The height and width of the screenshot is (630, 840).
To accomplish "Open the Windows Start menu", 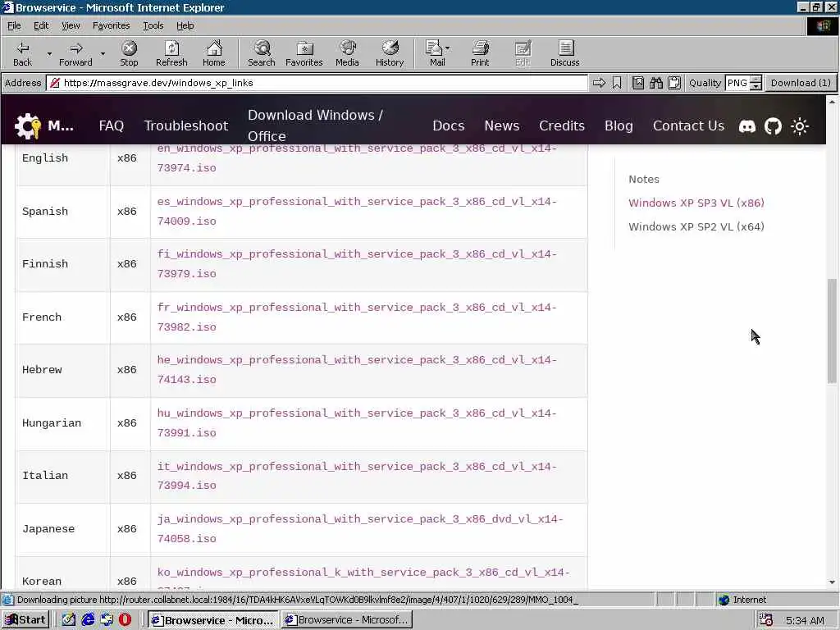I will click(25, 620).
